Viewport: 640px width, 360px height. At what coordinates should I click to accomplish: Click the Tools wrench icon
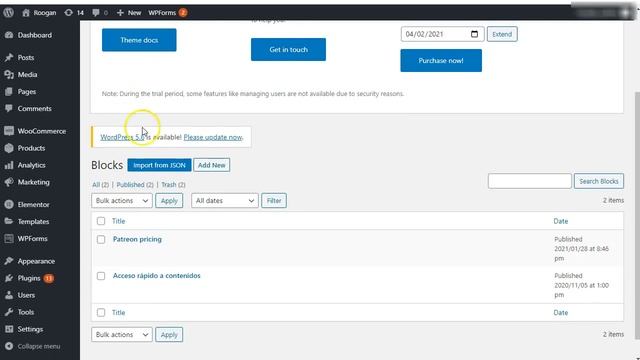pos(9,312)
